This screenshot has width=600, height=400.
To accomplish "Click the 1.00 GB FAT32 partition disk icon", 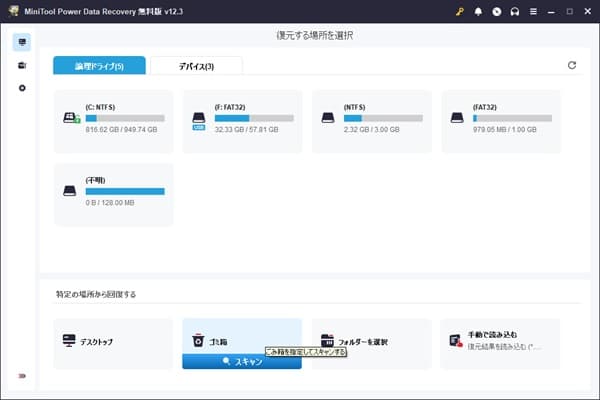I will pos(457,118).
